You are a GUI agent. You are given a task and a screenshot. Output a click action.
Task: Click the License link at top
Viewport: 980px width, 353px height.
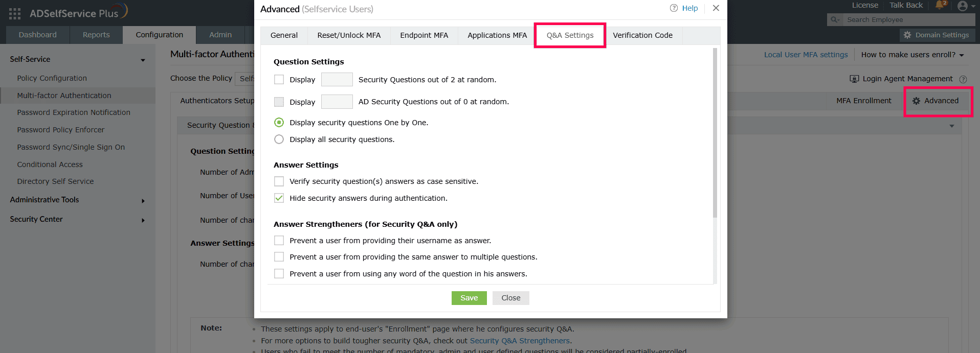[x=865, y=5]
